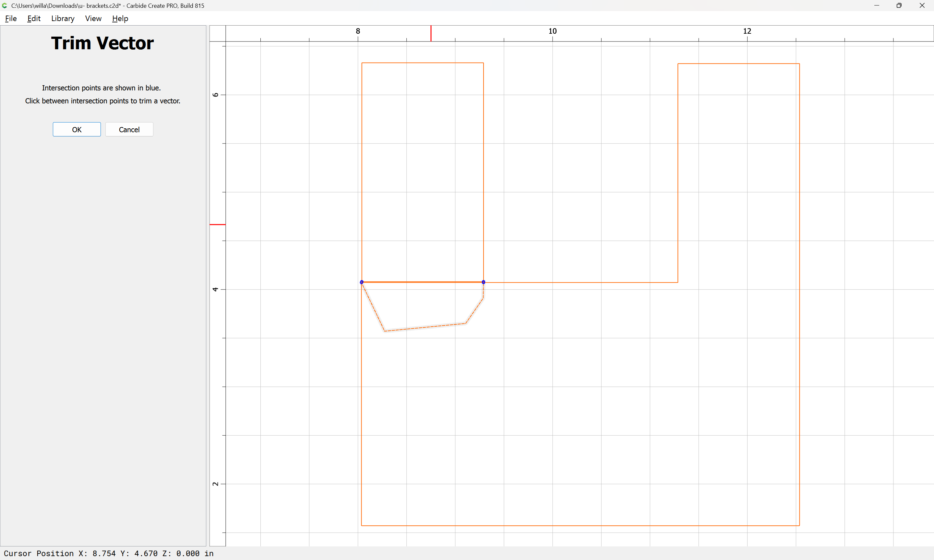Click OK to confirm trim
The height and width of the screenshot is (560, 934).
point(77,129)
